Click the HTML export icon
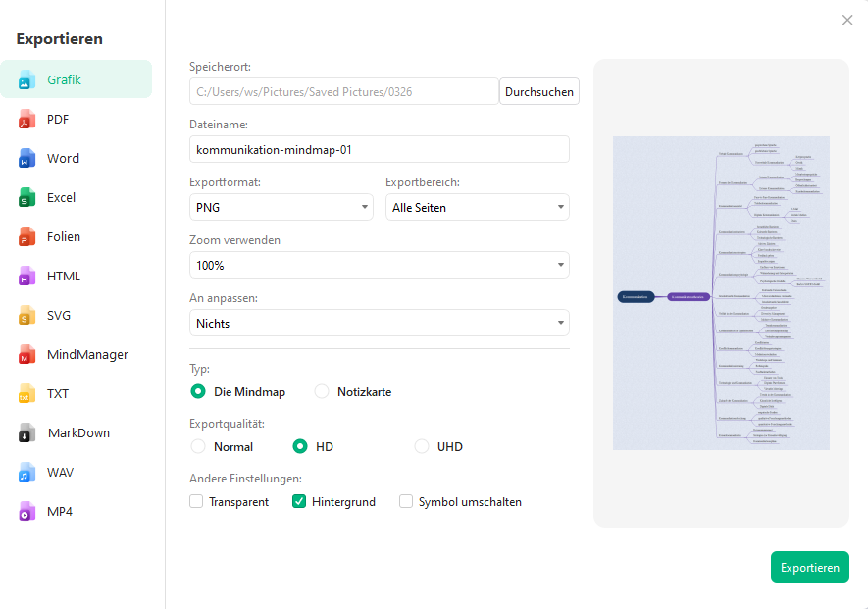Screen dimensions: 868x609 click(x=26, y=277)
